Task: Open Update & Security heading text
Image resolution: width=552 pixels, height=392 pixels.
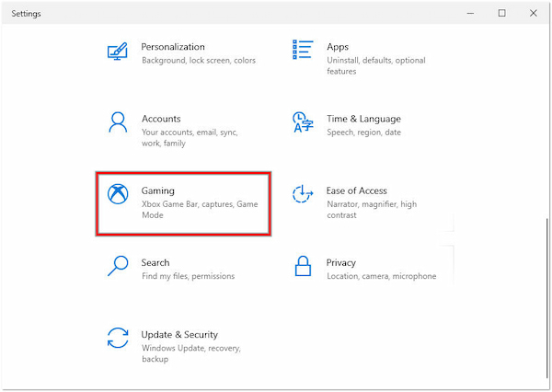Action: click(179, 335)
